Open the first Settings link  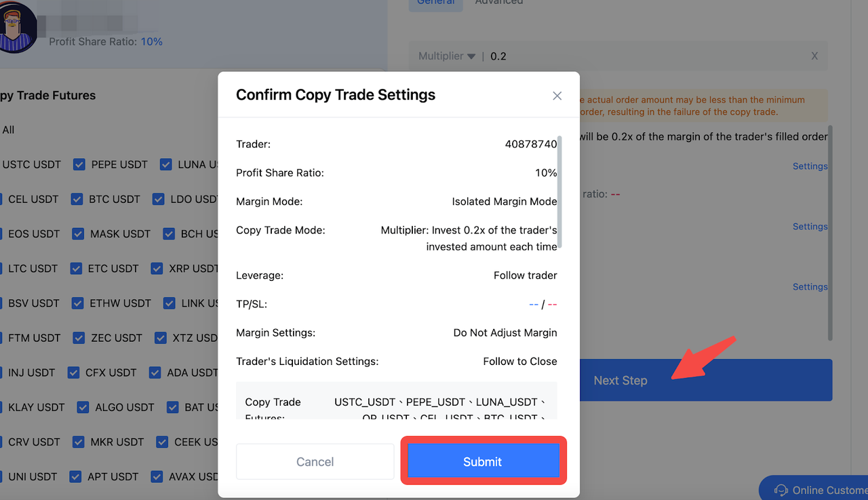pyautogui.click(x=810, y=166)
